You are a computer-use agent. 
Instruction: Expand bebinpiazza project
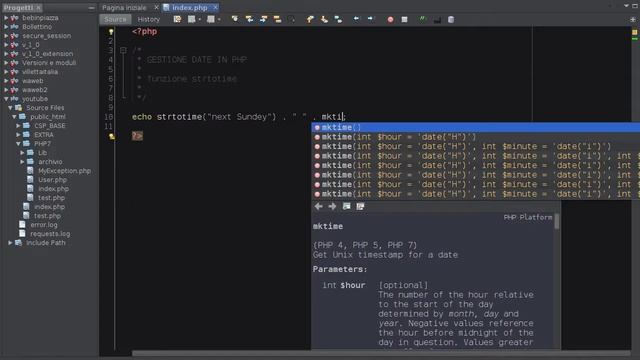(6, 18)
